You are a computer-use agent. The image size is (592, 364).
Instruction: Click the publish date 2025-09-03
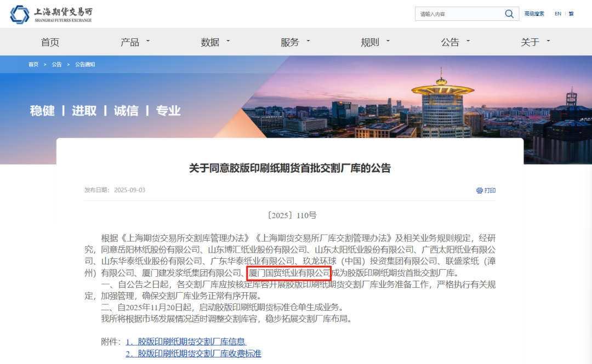(129, 190)
